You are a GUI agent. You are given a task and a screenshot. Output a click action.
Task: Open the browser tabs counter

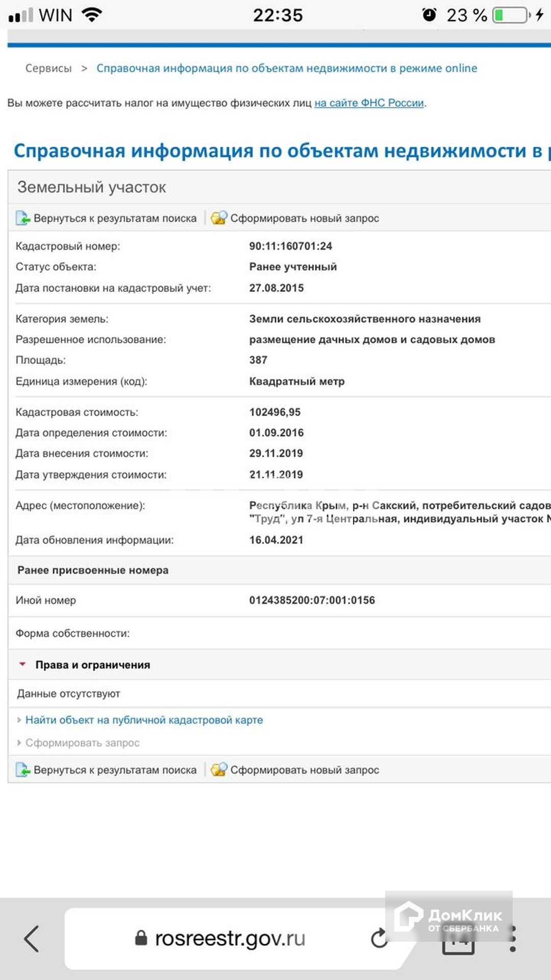(x=459, y=939)
